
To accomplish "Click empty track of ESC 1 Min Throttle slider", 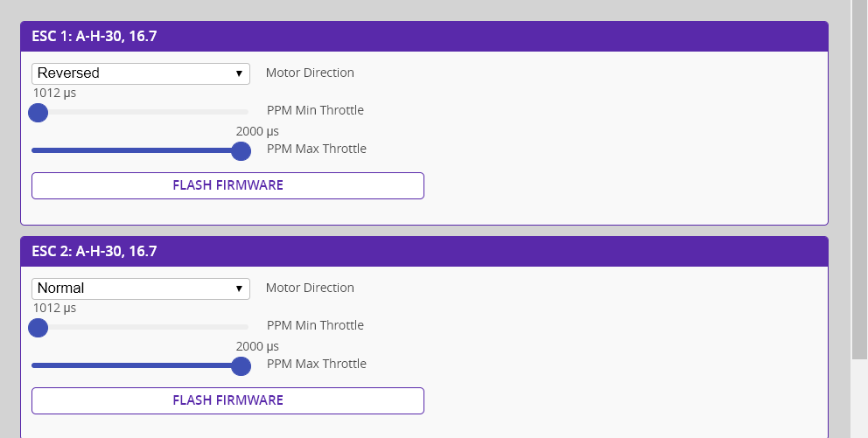I will coord(149,112).
